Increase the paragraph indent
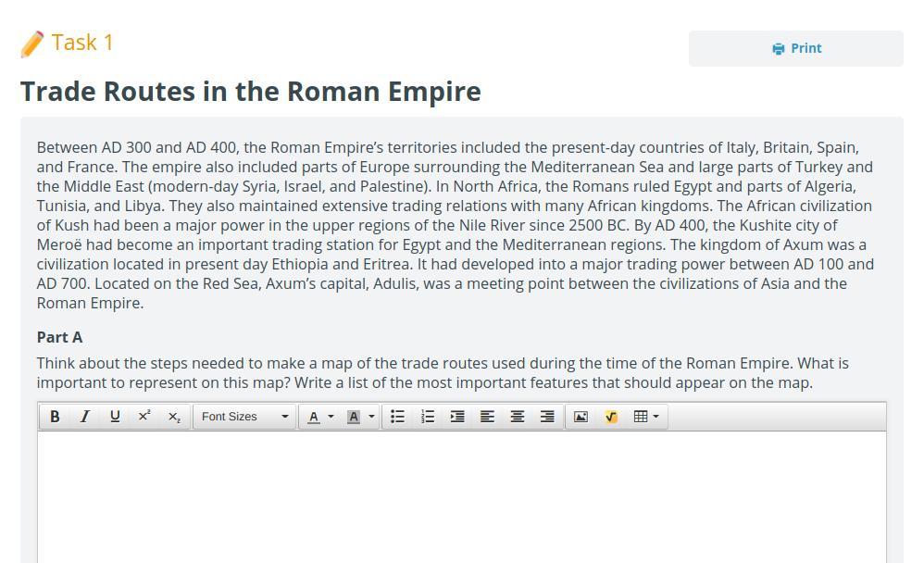924x563 pixels. tap(457, 417)
